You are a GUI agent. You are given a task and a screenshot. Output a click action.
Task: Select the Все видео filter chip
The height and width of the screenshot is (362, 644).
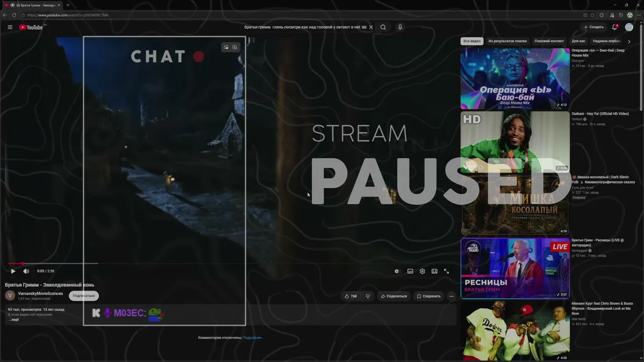(472, 41)
